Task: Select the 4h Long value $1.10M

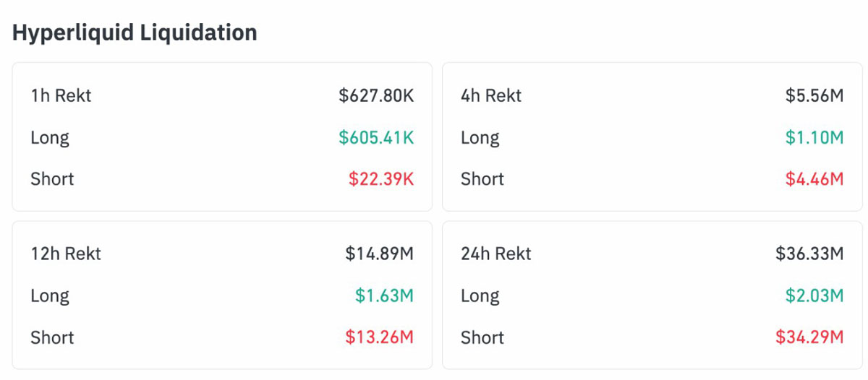Action: pyautogui.click(x=814, y=137)
